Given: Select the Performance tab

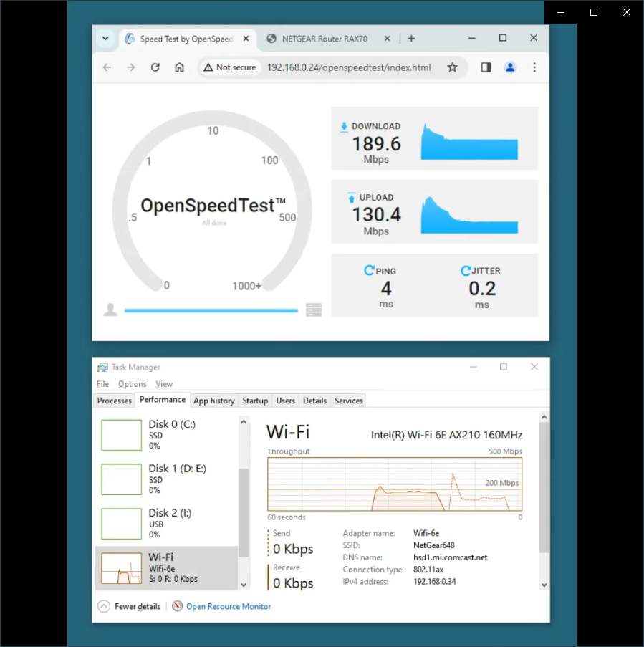Looking at the screenshot, I should (x=163, y=400).
